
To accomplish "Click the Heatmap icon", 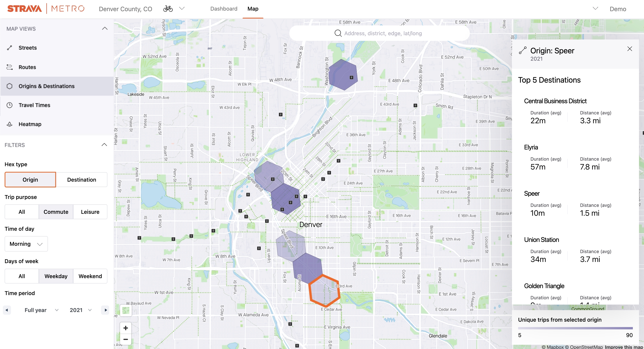I will [10, 124].
